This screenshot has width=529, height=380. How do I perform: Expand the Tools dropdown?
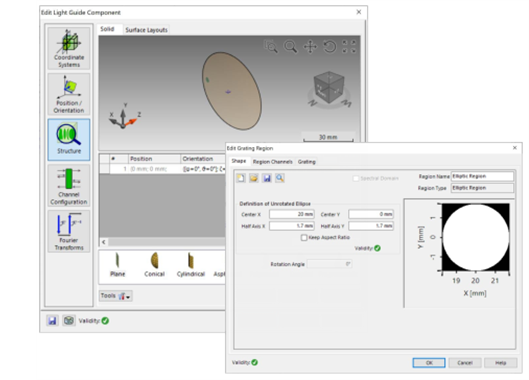(115, 296)
